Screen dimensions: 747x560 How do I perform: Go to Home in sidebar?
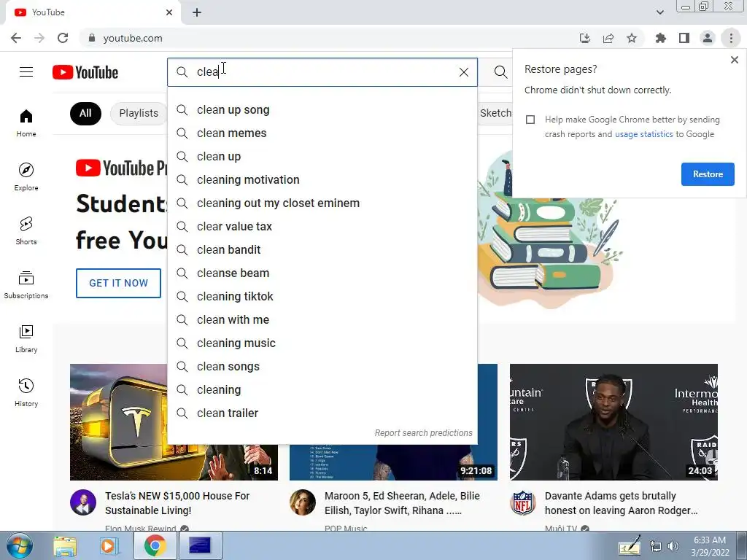coord(26,122)
